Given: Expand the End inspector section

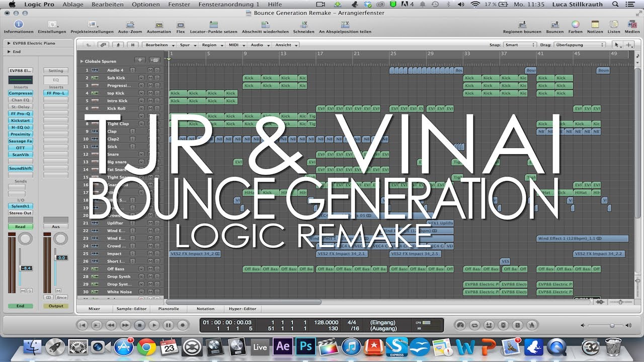Looking at the screenshot, I should (x=9, y=51).
